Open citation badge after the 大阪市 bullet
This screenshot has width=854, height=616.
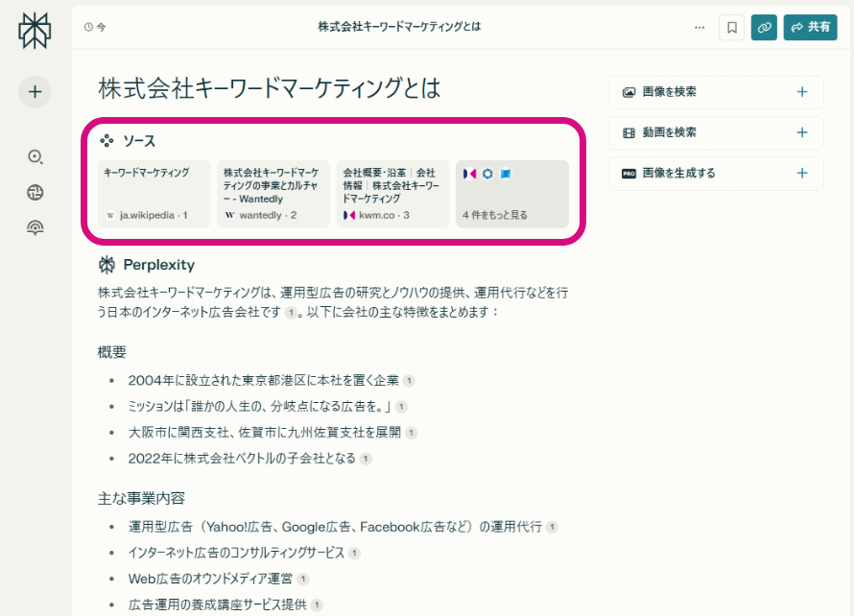(x=412, y=433)
